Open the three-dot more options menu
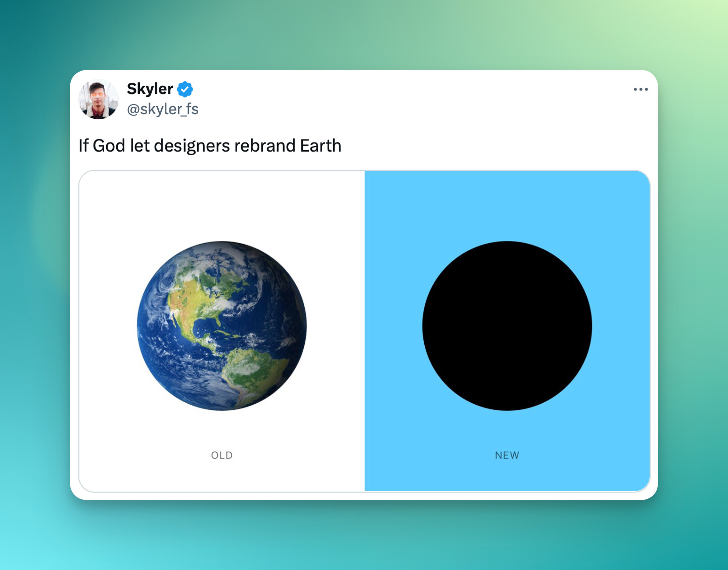Viewport: 728px width, 570px height. click(x=641, y=89)
